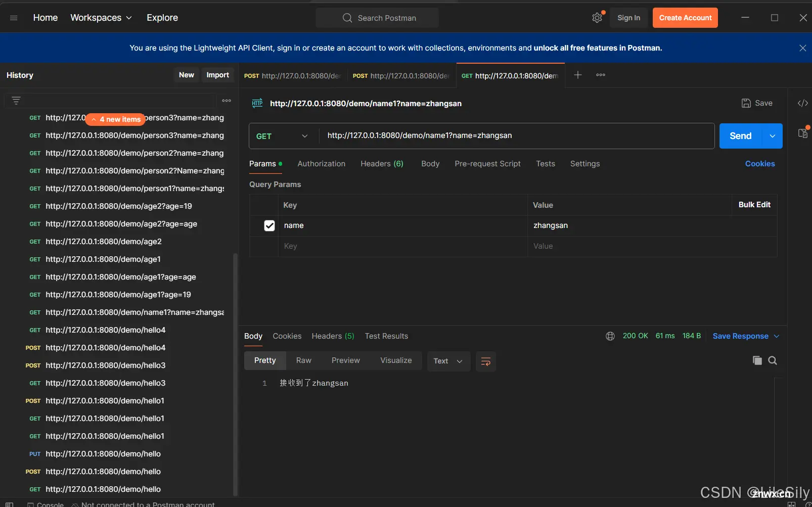Screen dimensions: 812x507
Task: Open the history filter icon
Action: tap(16, 101)
